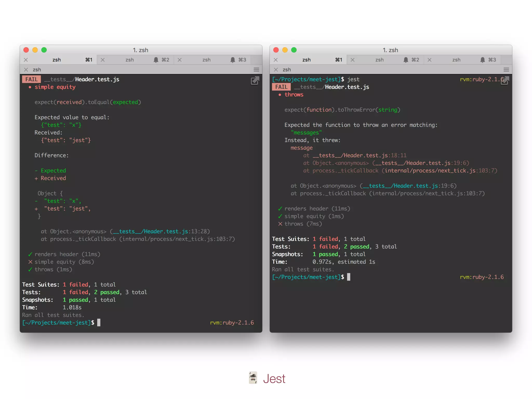This screenshot has height=399, width=532.
Task: Select the ⌘1 zsh tab in right window
Action: 307,60
